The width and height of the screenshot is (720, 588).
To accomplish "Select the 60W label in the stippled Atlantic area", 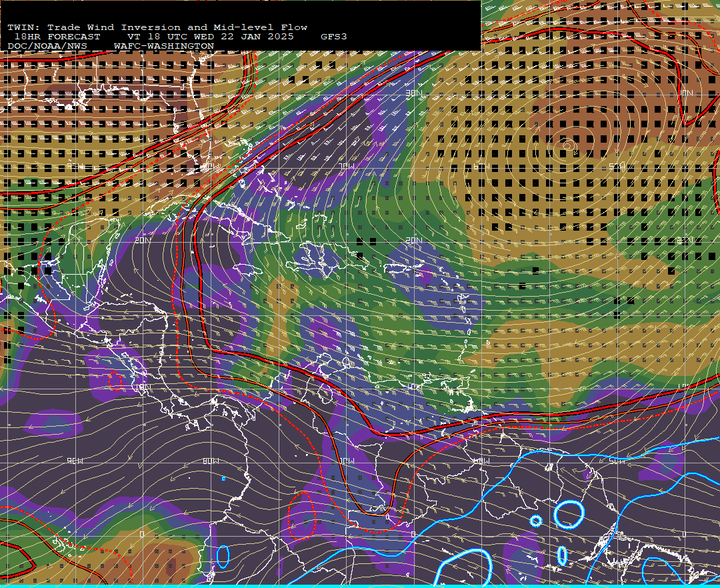I will 482,166.
